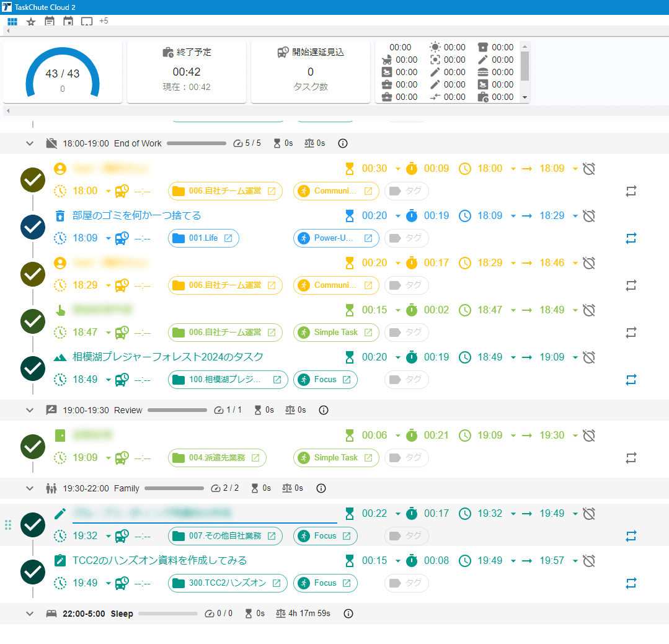
Task: Collapse the Review section
Action: (29, 410)
